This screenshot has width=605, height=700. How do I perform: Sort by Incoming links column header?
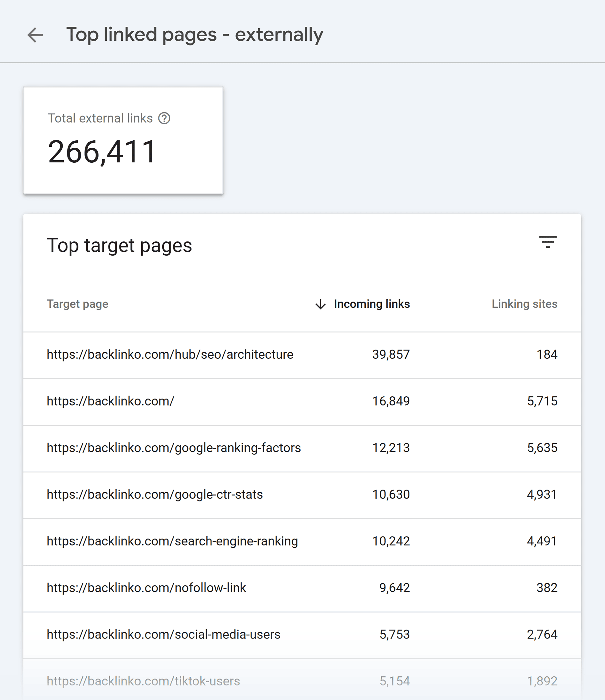[372, 304]
